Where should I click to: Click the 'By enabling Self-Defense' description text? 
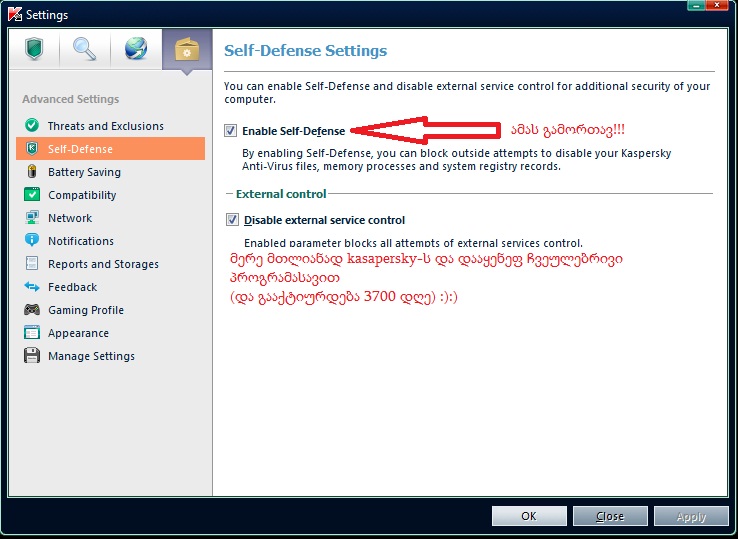click(457, 160)
